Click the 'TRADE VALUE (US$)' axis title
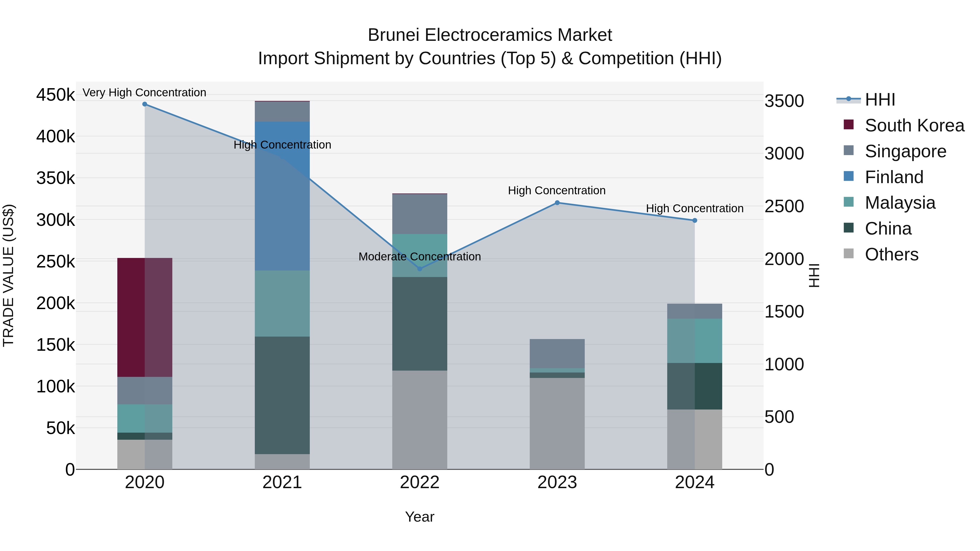Viewport: 980px width, 551px height. (x=8, y=275)
